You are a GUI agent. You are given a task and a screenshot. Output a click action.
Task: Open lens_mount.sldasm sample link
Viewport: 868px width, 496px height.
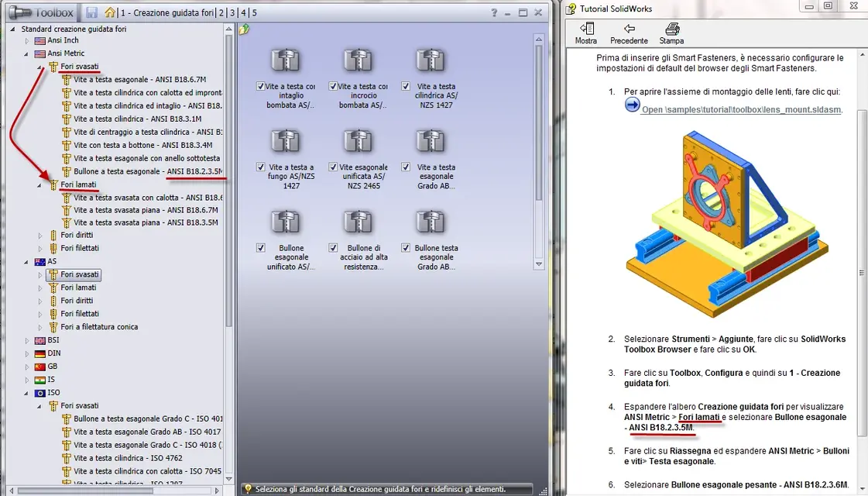pyautogui.click(x=742, y=110)
